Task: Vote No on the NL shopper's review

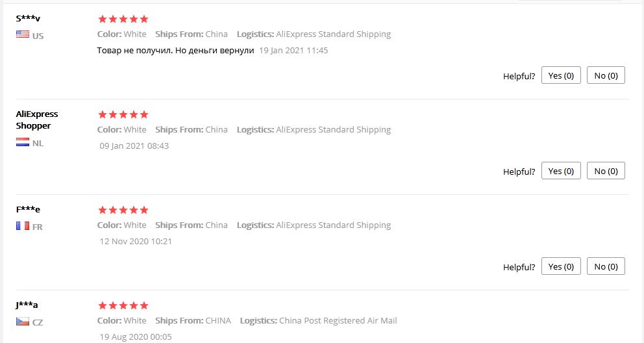Action: 606,171
